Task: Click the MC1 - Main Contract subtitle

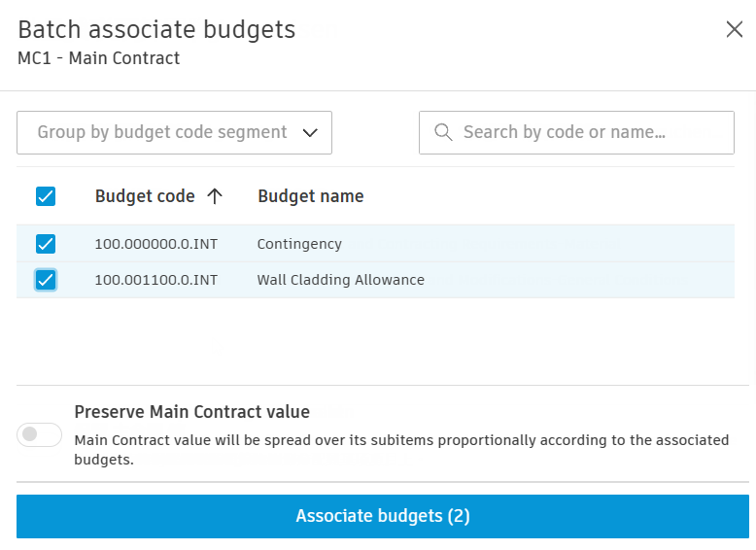Action: 99,58
